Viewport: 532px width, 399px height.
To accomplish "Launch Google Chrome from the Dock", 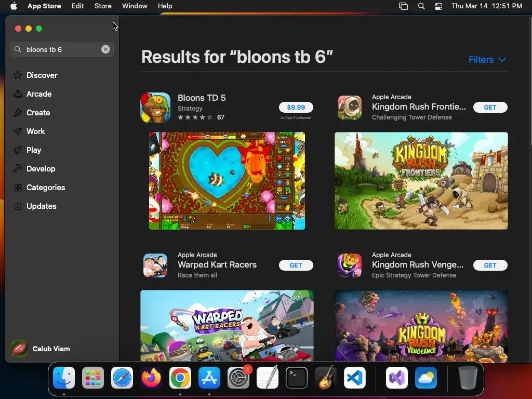I will (x=180, y=378).
